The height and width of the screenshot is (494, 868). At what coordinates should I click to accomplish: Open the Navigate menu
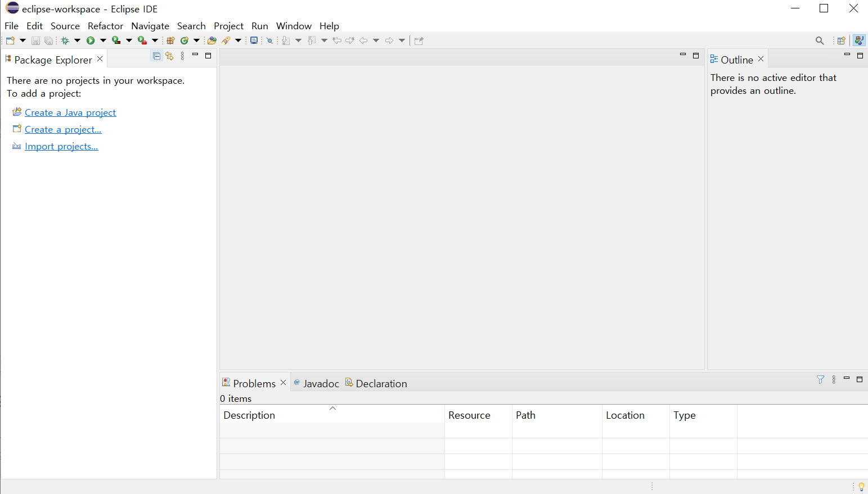click(x=150, y=26)
